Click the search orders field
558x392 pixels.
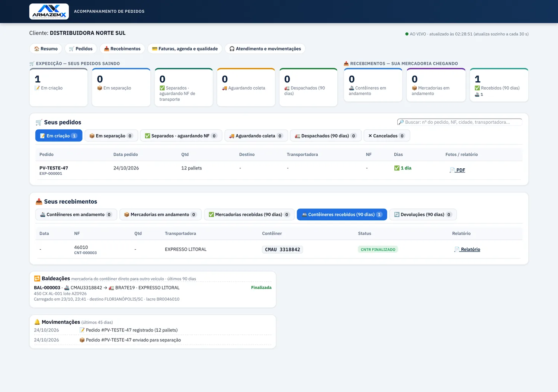[460, 122]
